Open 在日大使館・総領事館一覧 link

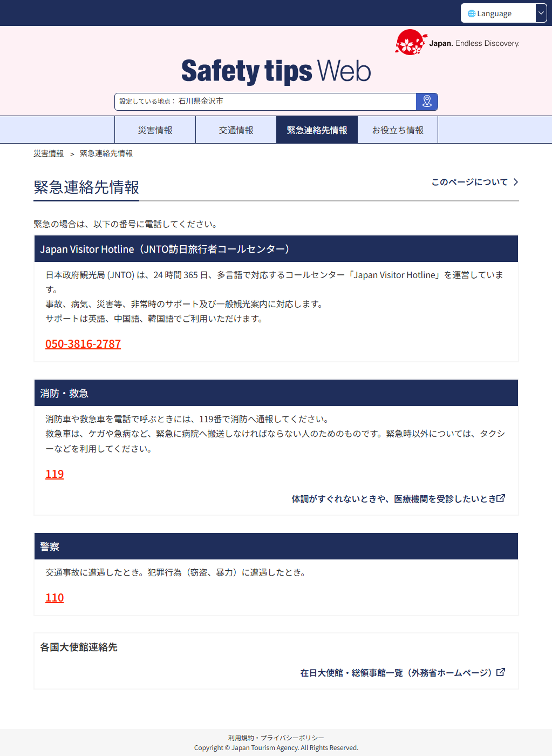pos(396,673)
